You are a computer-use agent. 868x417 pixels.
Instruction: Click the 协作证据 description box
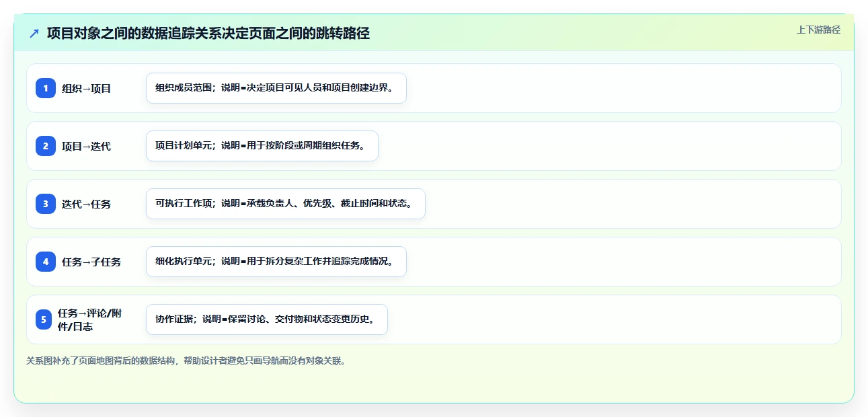click(x=267, y=319)
